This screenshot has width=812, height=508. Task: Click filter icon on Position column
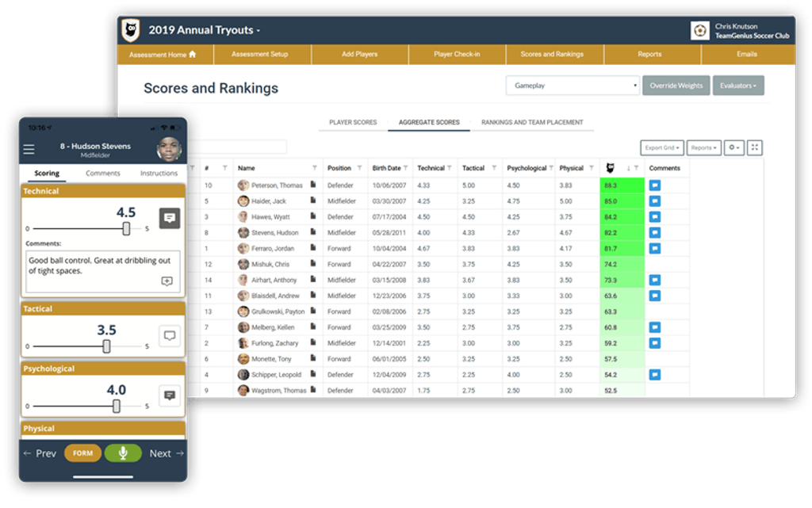coord(361,168)
